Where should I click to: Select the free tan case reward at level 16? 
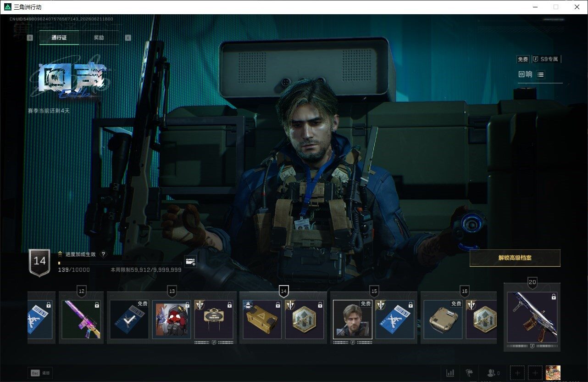tap(443, 319)
